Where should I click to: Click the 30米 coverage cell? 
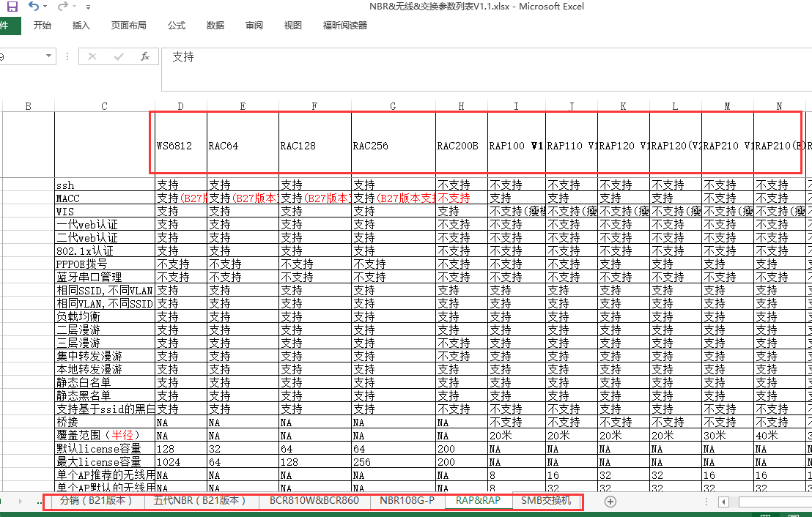click(x=728, y=435)
